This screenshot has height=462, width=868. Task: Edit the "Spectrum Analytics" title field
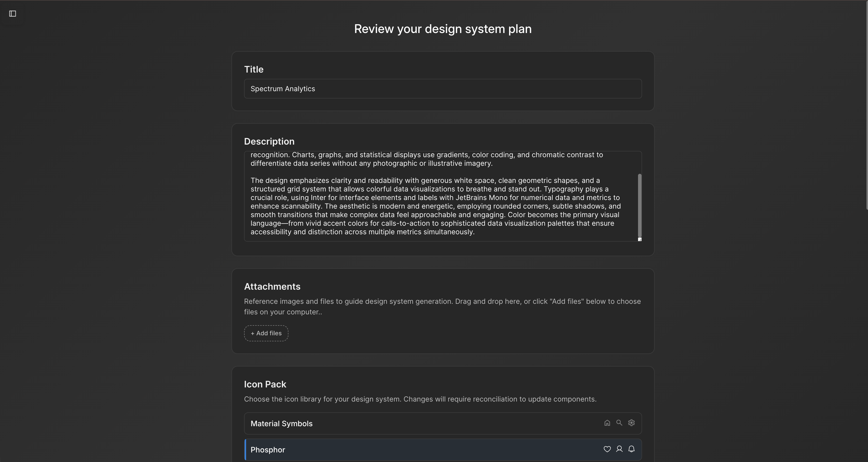(x=443, y=89)
